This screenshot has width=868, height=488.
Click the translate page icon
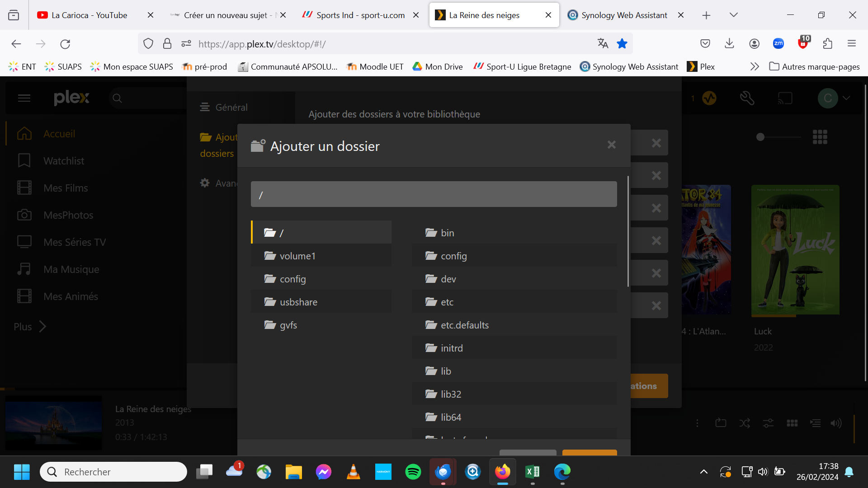point(603,43)
